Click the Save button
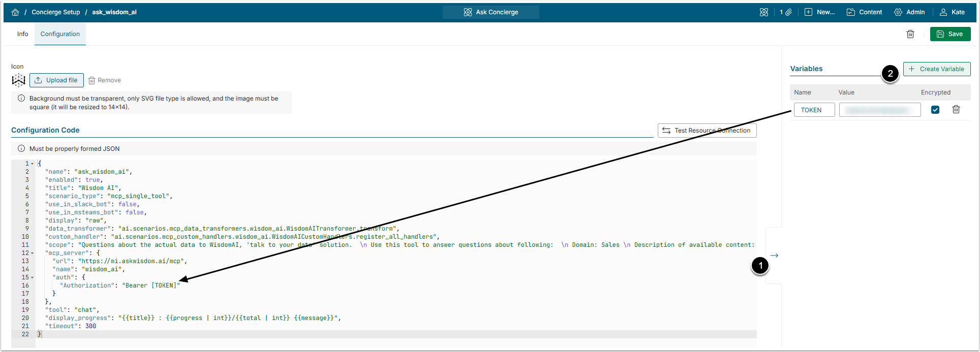Image resolution: width=980 pixels, height=352 pixels. pos(950,34)
